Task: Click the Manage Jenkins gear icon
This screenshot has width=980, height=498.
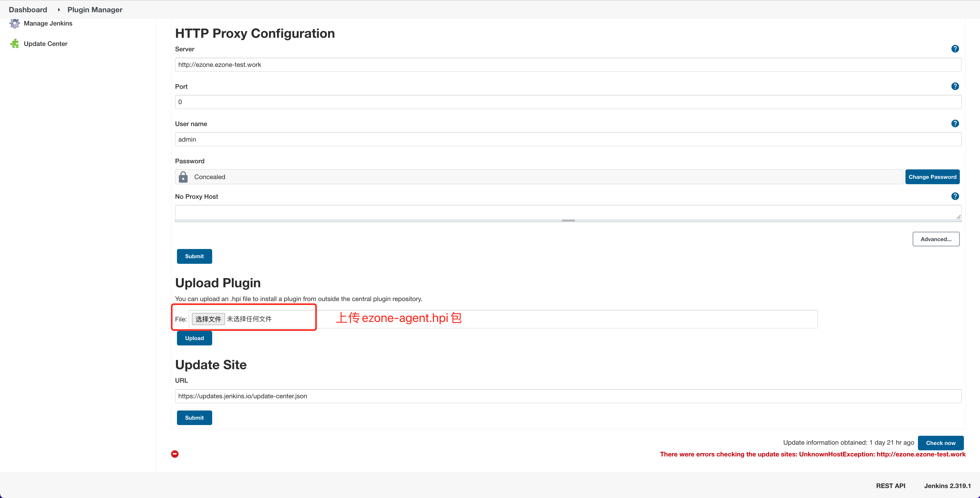Action: coord(15,23)
